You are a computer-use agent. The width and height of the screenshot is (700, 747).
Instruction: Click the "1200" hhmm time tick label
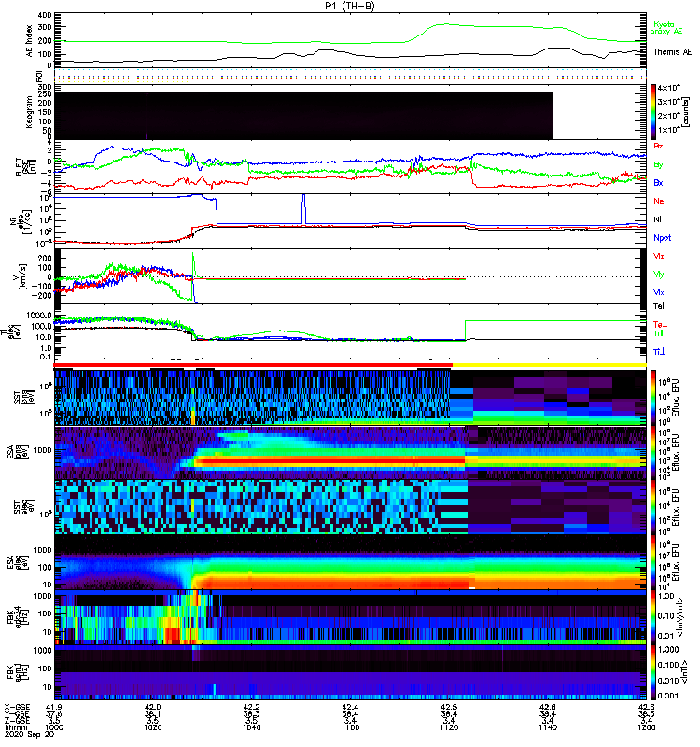(x=646, y=727)
